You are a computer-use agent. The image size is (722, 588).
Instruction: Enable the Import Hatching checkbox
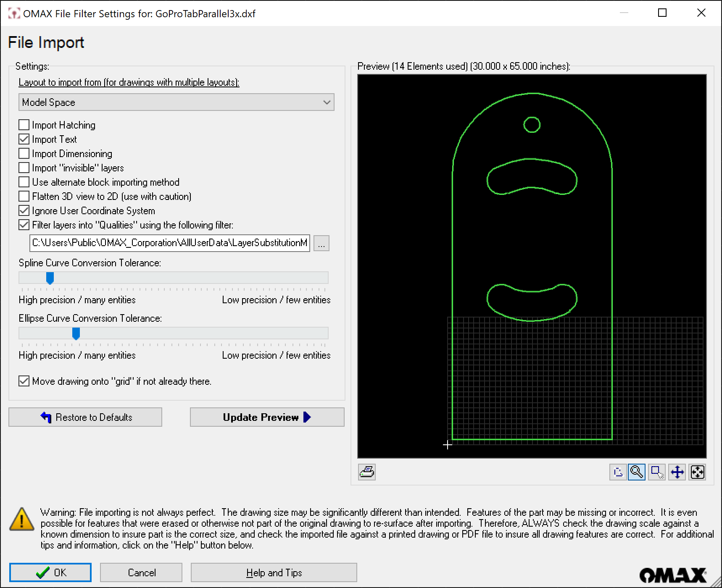(24, 125)
